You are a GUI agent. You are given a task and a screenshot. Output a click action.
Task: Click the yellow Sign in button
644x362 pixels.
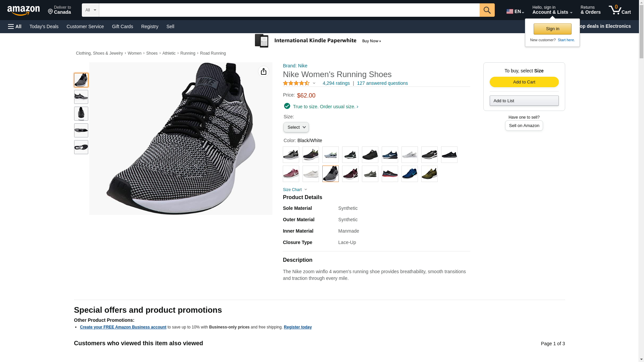[x=552, y=29]
